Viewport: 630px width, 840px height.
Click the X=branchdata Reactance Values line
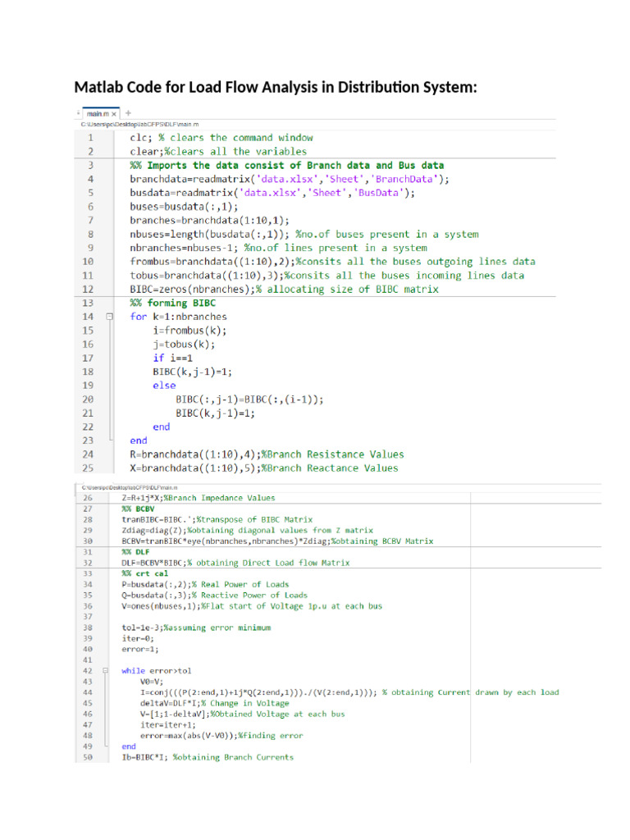pos(264,468)
